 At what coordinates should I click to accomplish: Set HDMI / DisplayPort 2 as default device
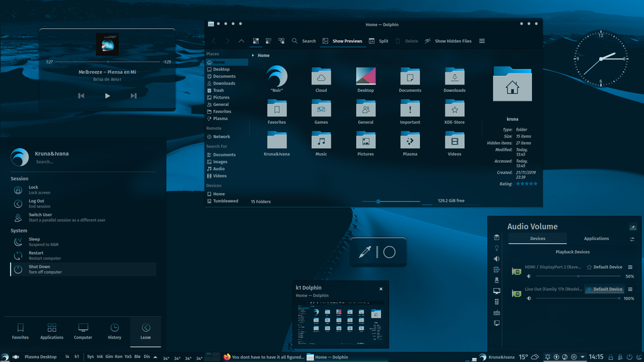point(604,267)
